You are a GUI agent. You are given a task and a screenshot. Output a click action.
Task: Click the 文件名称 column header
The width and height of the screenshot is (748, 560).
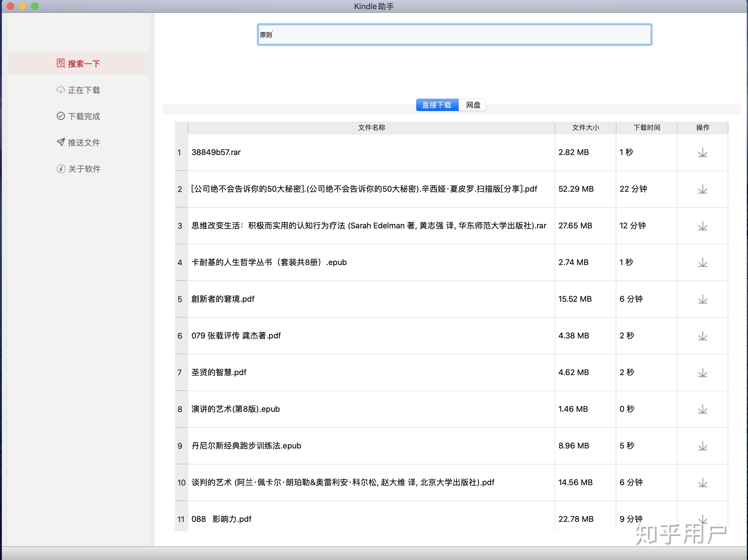click(371, 127)
